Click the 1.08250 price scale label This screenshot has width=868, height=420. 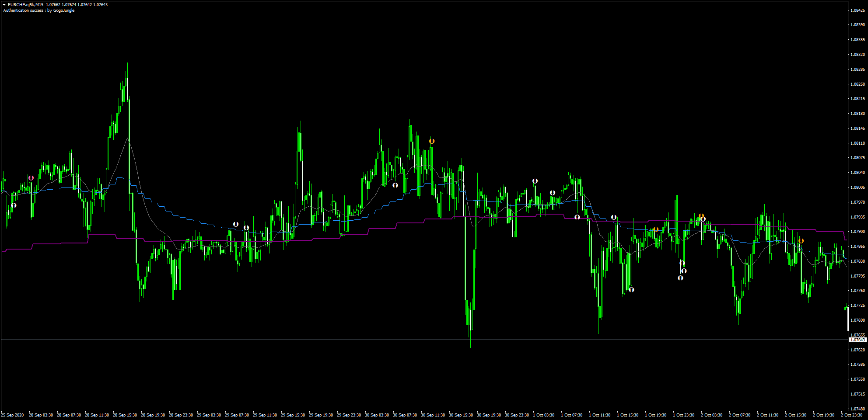[x=857, y=84]
